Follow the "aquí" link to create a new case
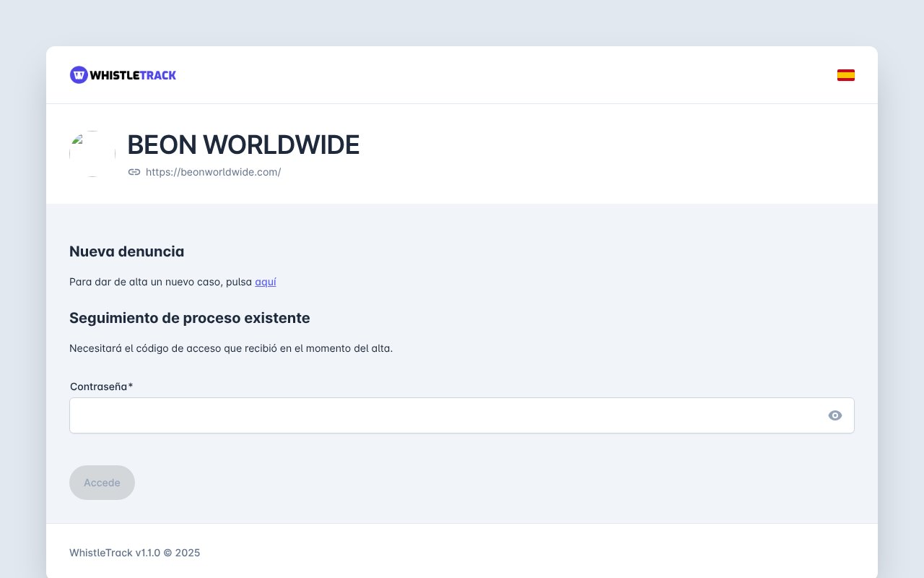The height and width of the screenshot is (578, 924). click(266, 282)
